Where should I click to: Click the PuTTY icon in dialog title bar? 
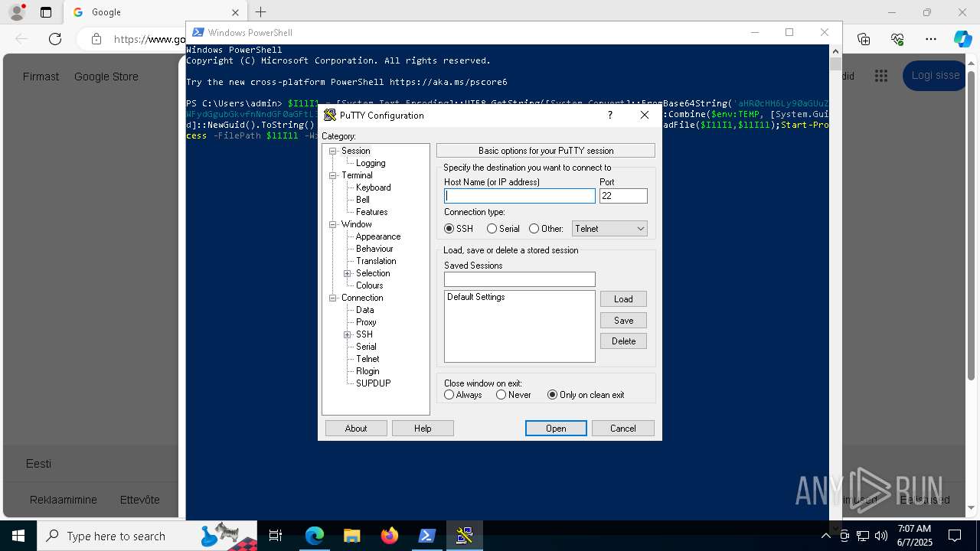pos(330,116)
